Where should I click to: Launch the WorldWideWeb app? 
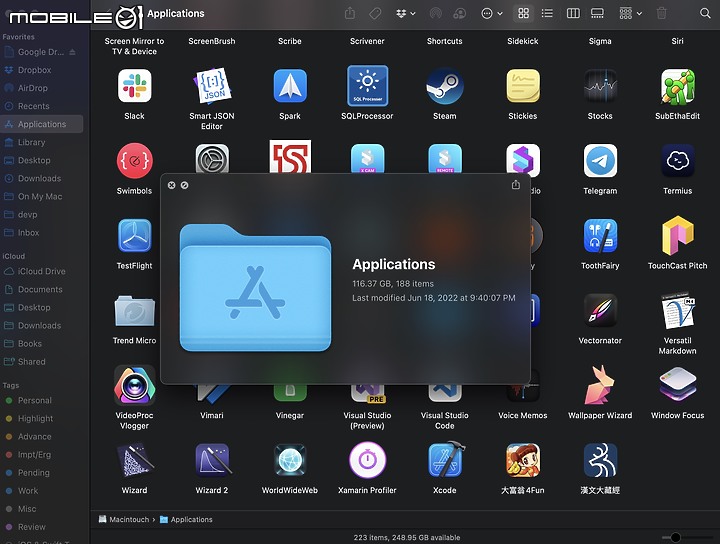[x=290, y=460]
